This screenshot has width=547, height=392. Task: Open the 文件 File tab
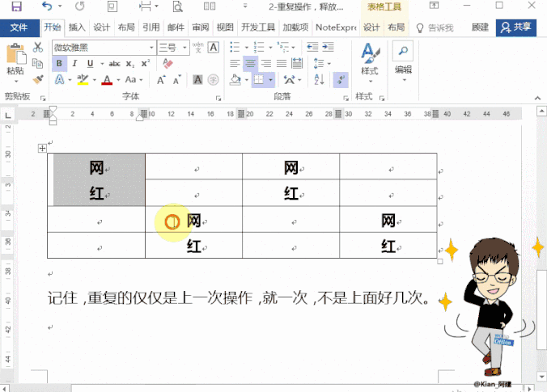coord(19,27)
